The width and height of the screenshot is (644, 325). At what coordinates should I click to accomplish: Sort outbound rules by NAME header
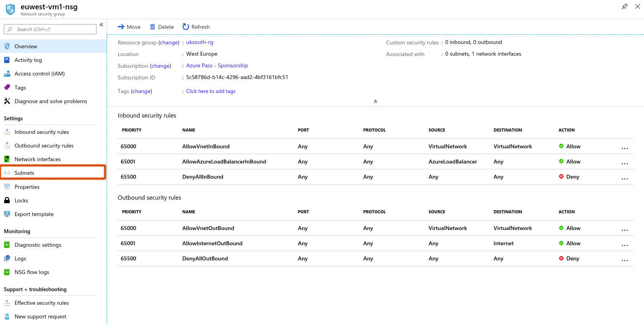pyautogui.click(x=189, y=212)
